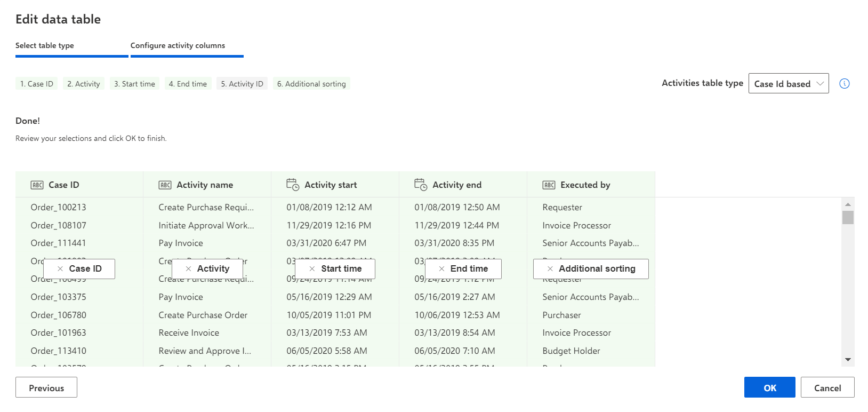Select the Activity name column header
Viewport: 868px width, 412px height.
click(207, 185)
